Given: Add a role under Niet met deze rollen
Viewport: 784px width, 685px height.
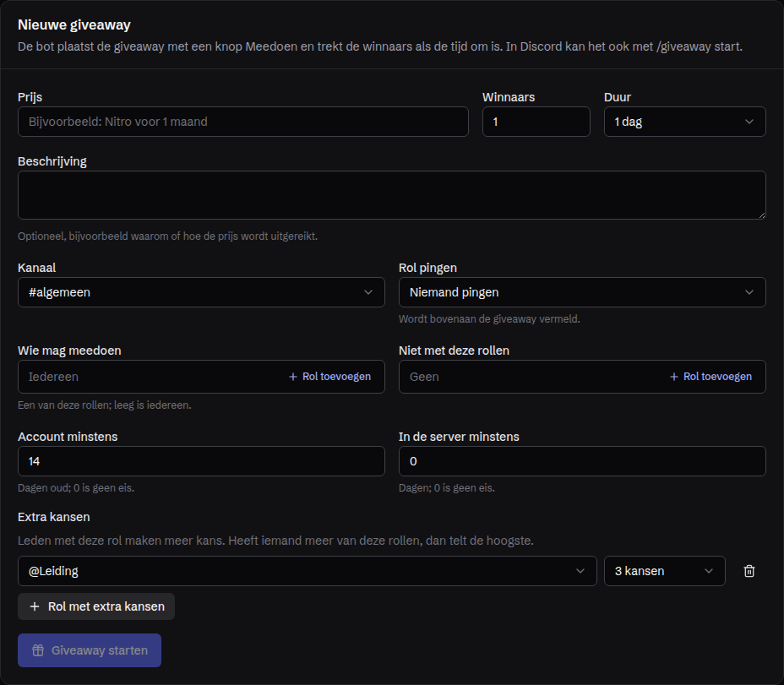Looking at the screenshot, I should pos(710,377).
